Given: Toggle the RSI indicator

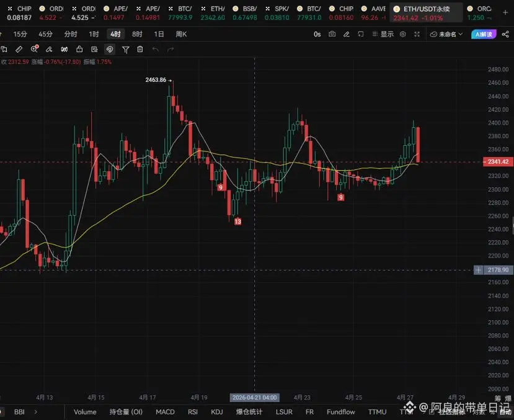Looking at the screenshot, I should [193, 412].
